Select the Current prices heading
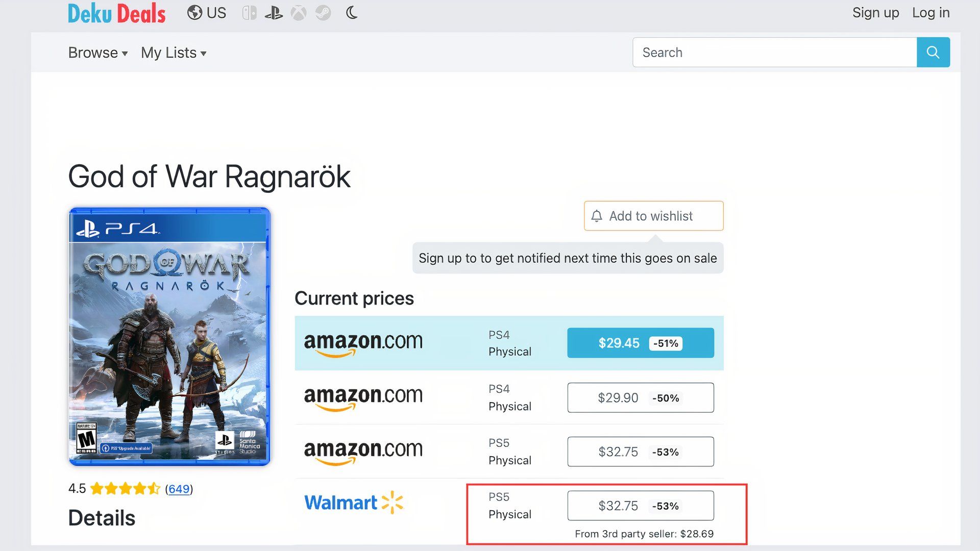The image size is (980, 551). coord(354,298)
